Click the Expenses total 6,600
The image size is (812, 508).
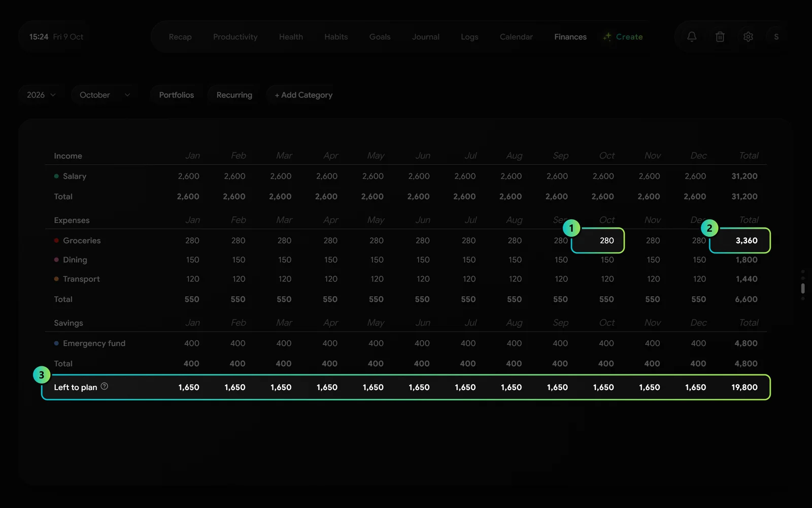(x=747, y=300)
